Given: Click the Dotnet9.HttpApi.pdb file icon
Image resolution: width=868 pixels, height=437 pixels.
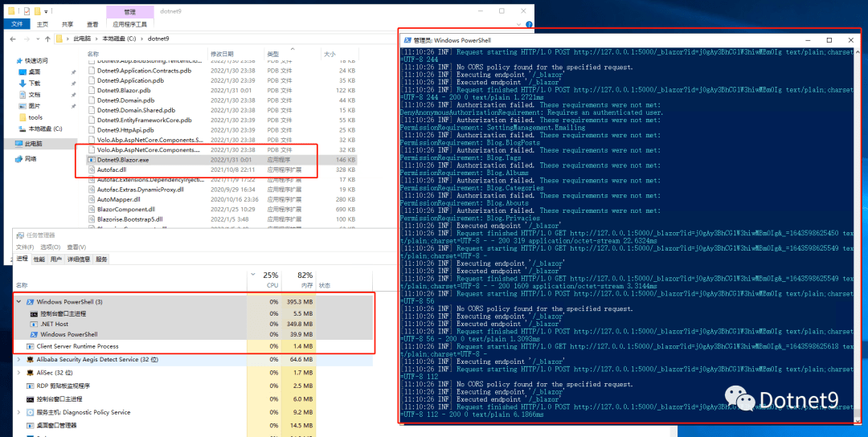Looking at the screenshot, I should point(92,130).
